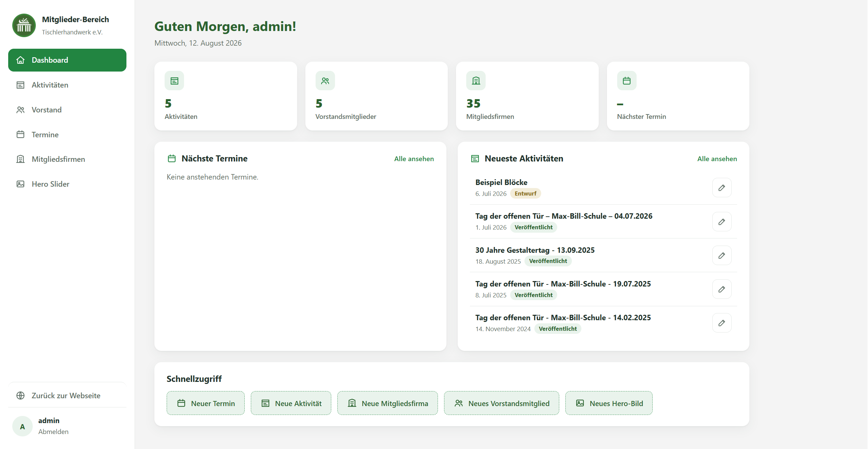868x449 pixels.
Task: Click the 6. Juli 2026 date
Action: (x=491, y=194)
